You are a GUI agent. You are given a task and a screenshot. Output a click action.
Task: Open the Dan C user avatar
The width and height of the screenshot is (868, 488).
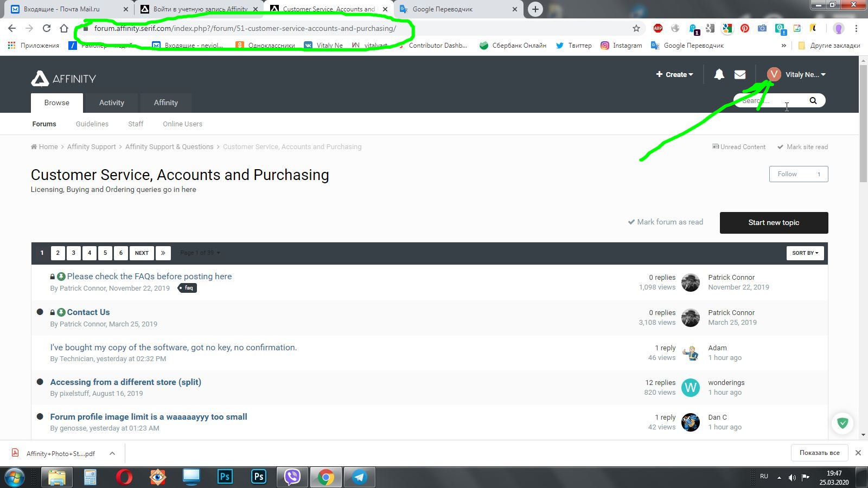691,422
